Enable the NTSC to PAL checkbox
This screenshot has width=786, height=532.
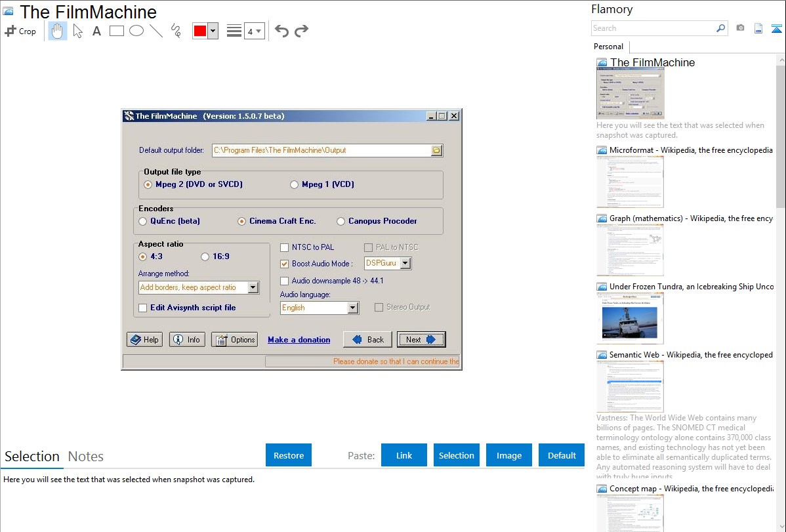[284, 247]
